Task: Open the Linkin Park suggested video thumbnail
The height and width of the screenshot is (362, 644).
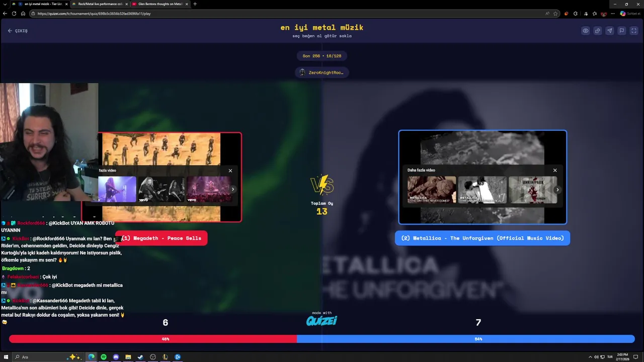Action: (x=533, y=190)
